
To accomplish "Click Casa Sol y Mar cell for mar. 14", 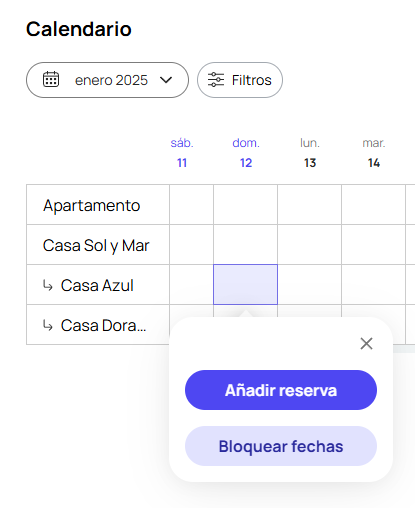I will [x=373, y=245].
